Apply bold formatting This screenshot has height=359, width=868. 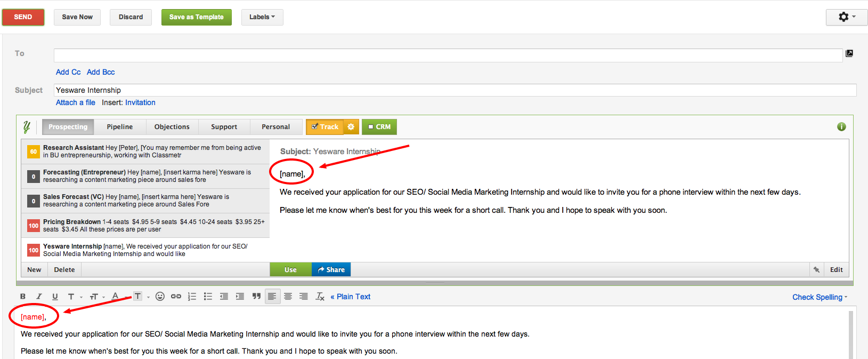23,297
